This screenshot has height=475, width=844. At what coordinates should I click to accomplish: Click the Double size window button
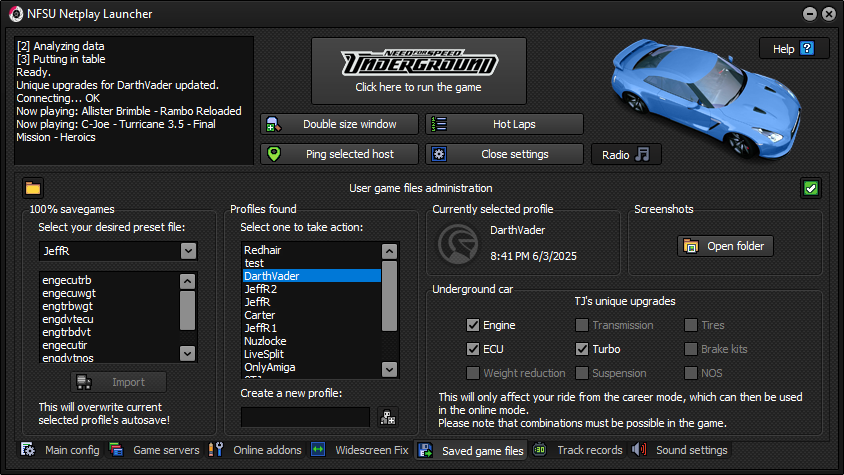click(x=340, y=124)
